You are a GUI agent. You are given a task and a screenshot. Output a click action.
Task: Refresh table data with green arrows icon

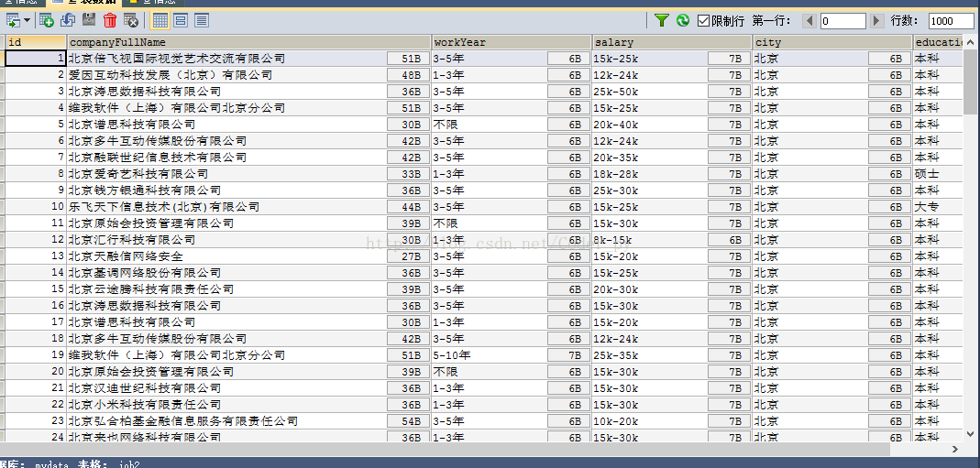pyautogui.click(x=682, y=20)
